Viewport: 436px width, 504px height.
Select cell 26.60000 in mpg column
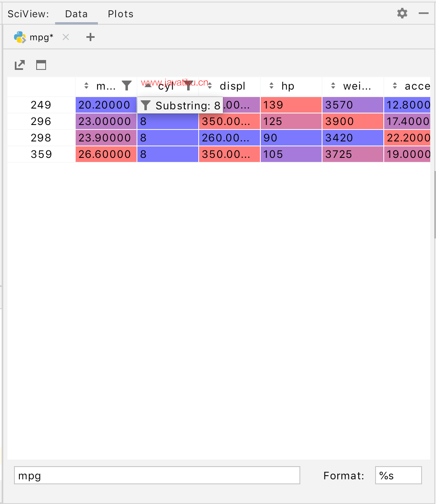click(x=106, y=154)
